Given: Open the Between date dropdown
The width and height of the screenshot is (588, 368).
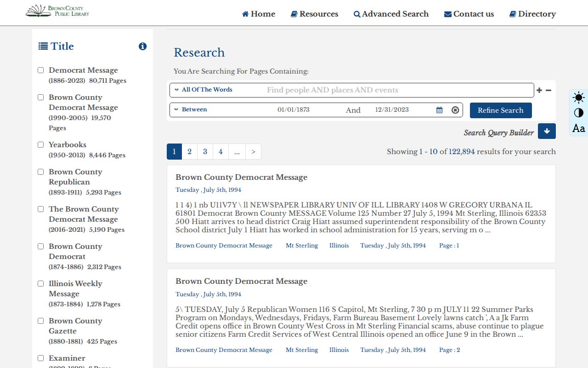Looking at the screenshot, I should tap(191, 109).
